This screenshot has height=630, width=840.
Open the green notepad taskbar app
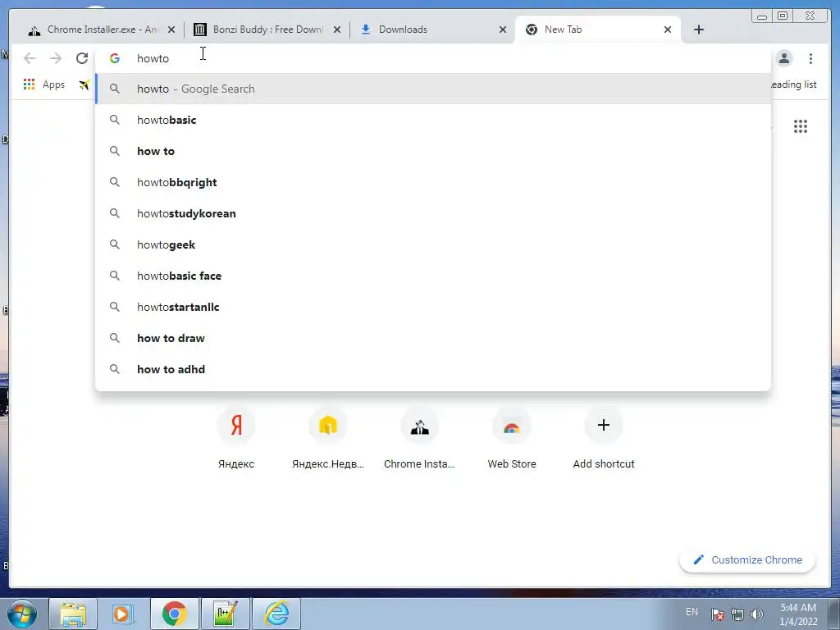(225, 614)
